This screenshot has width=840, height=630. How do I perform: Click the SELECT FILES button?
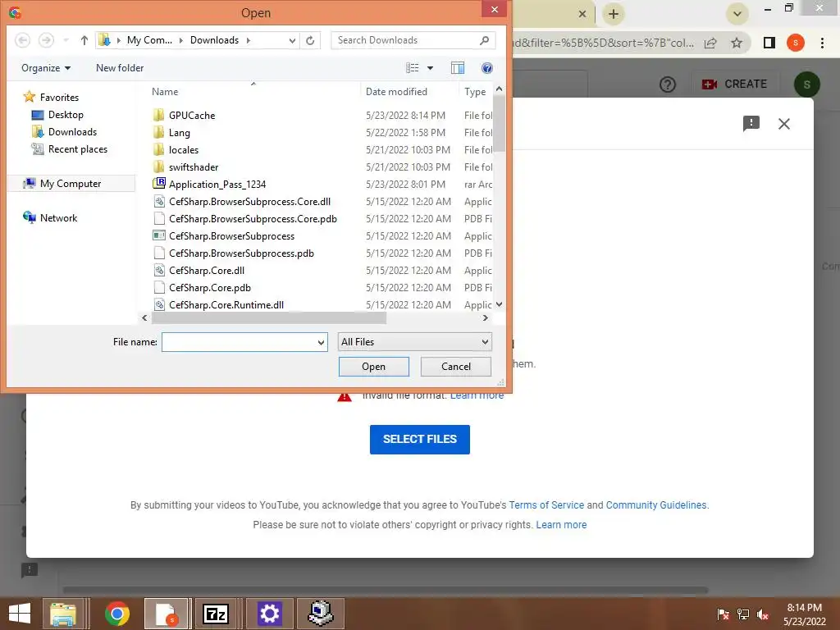[419, 440]
